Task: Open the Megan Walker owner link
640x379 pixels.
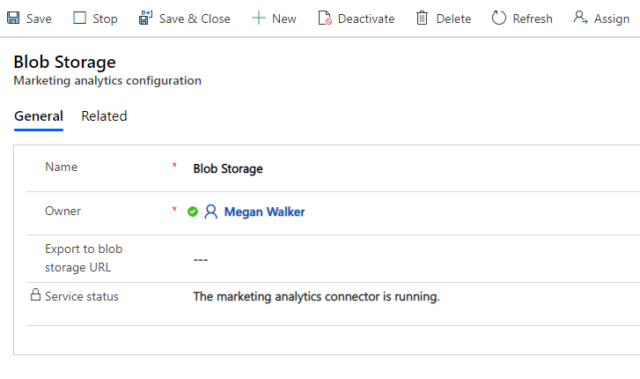Action: (264, 212)
